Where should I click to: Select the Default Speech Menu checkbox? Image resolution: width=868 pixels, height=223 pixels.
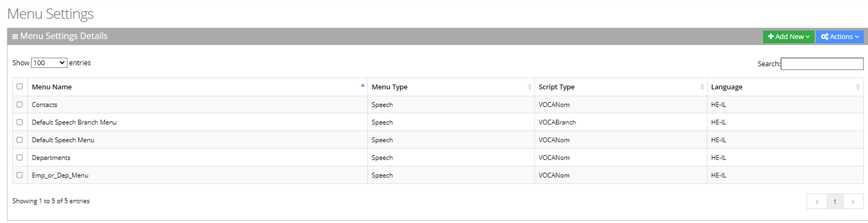point(20,140)
